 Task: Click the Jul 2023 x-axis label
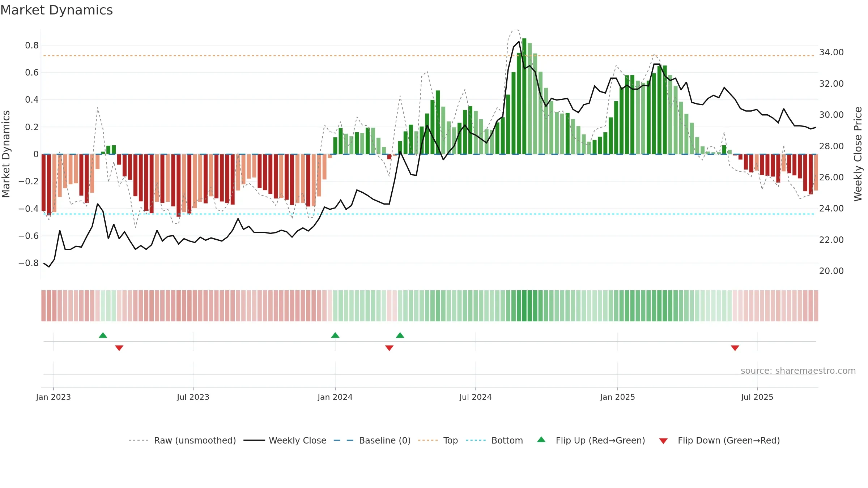pos(193,397)
